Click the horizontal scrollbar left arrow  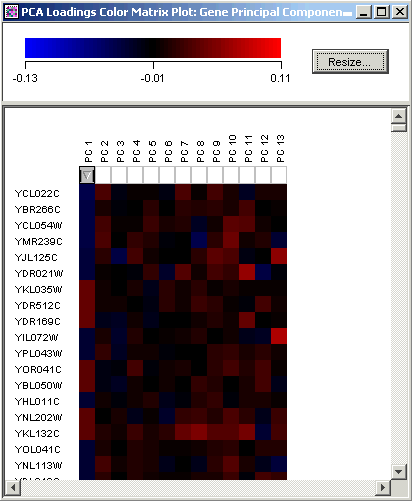13,488
